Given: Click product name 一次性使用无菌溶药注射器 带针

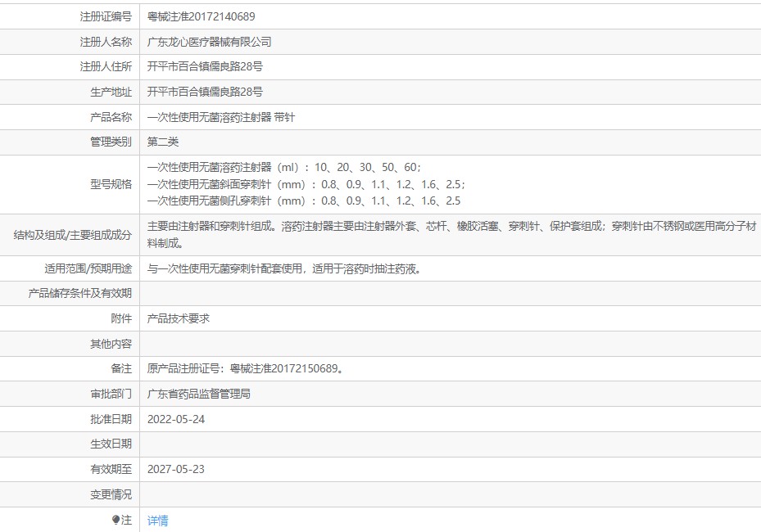Looking at the screenshot, I should pyautogui.click(x=221, y=117).
